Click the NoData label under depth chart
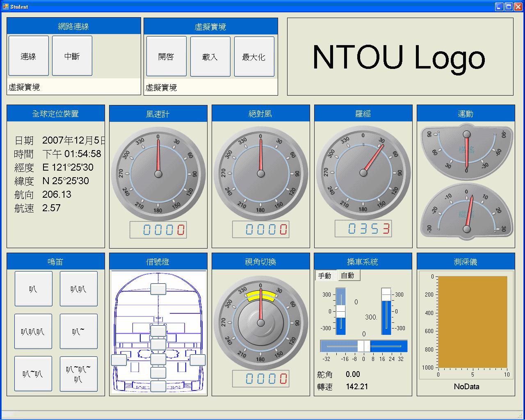Viewport: 525px width, 420px height. [x=466, y=386]
